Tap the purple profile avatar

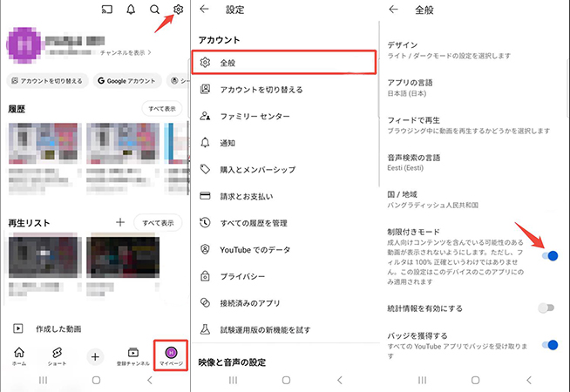point(24,45)
